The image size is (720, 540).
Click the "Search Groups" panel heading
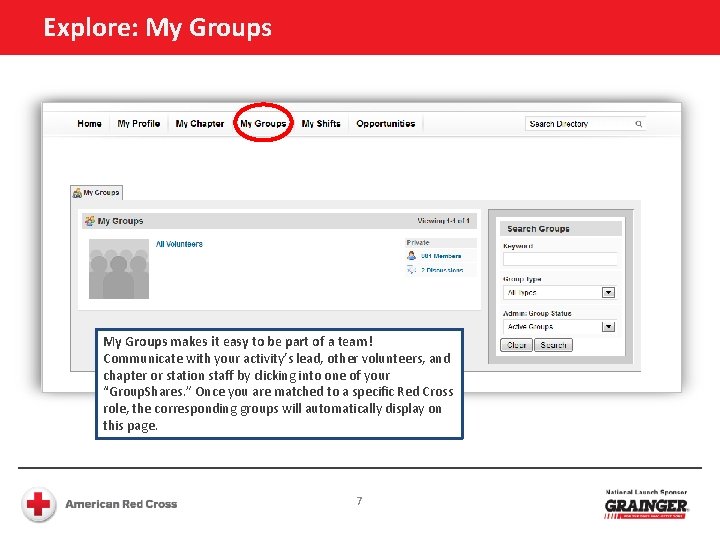pos(538,229)
